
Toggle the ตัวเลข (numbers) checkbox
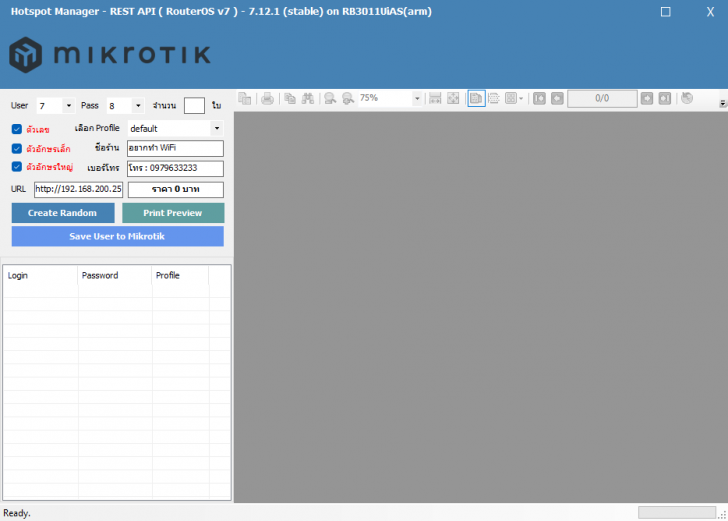17,129
